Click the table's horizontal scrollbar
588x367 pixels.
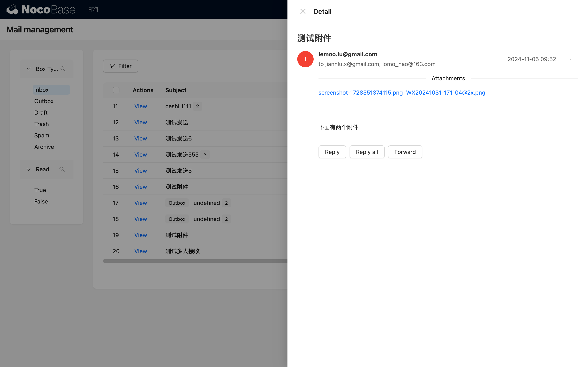(194, 261)
